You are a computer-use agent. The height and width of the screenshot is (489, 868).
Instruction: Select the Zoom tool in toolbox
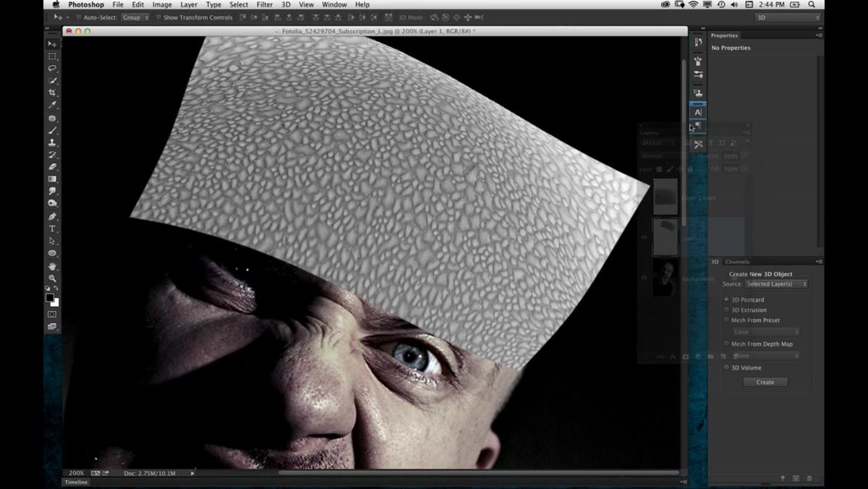click(52, 278)
